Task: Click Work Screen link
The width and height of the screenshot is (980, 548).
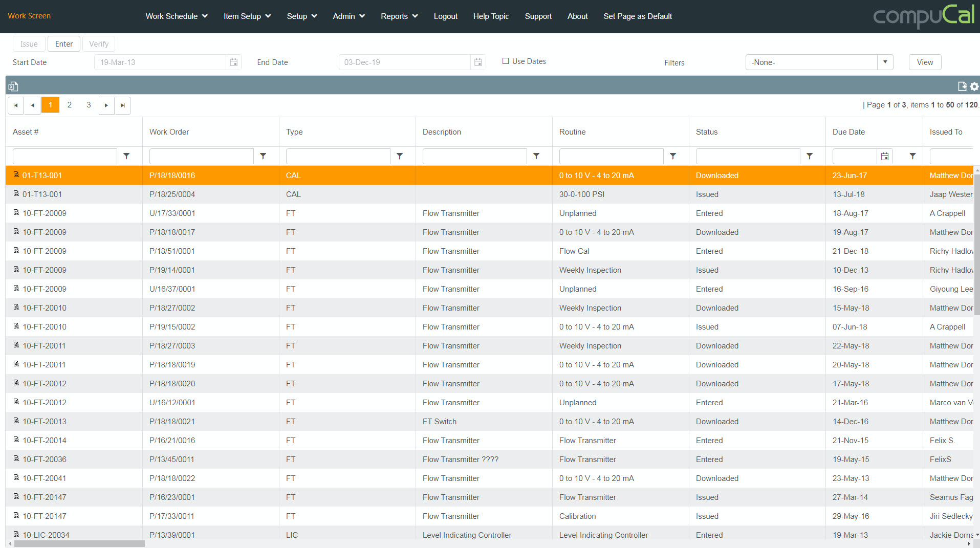Action: click(29, 16)
